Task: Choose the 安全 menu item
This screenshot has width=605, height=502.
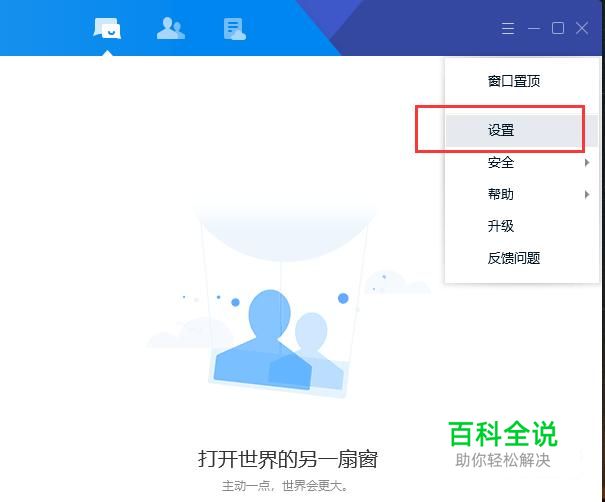Action: pos(500,162)
